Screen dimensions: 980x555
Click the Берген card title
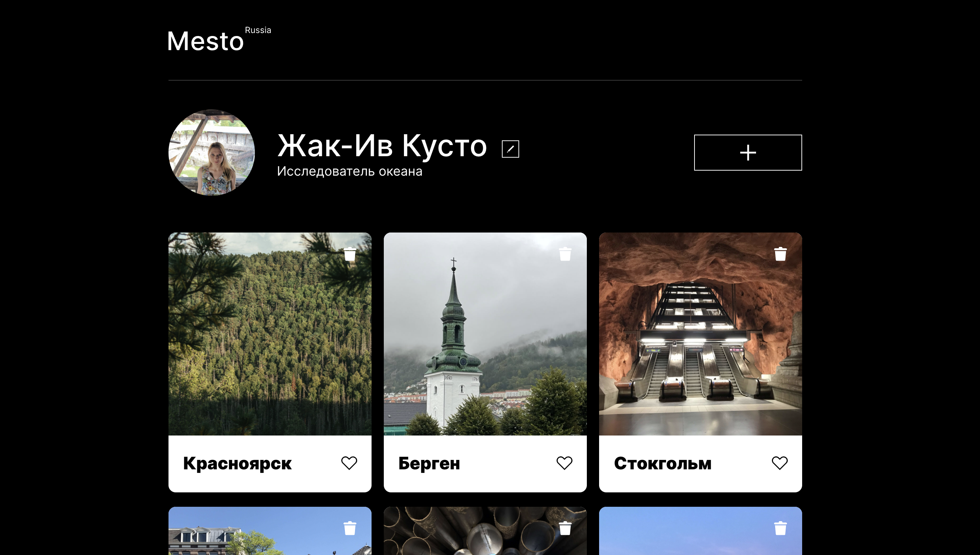coord(429,464)
